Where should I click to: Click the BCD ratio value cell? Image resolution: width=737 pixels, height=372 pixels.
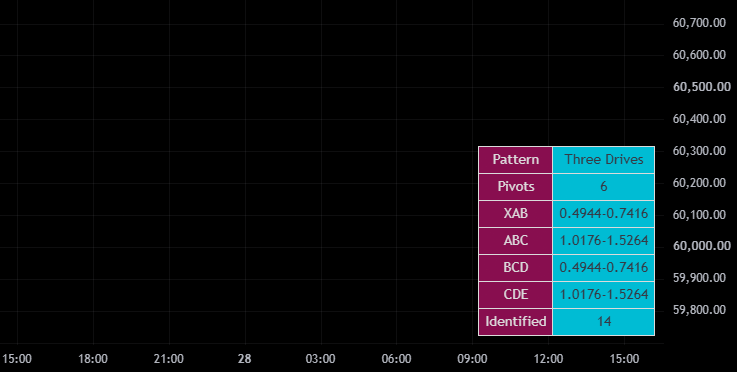tap(604, 268)
